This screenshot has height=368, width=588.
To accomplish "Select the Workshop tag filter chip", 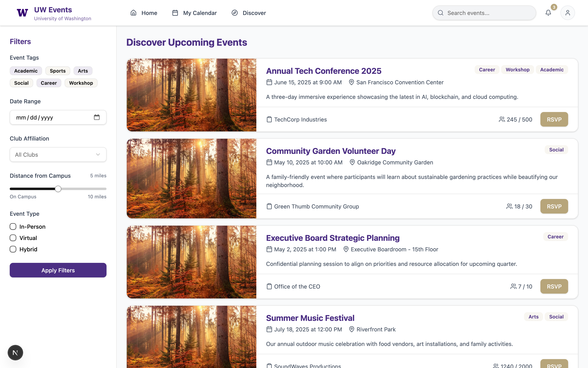I will [x=81, y=83].
